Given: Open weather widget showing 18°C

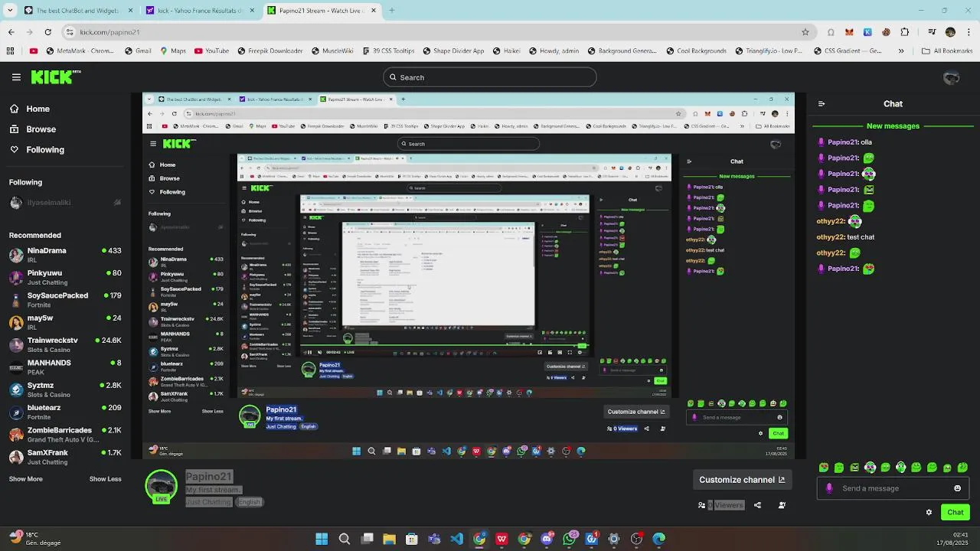Looking at the screenshot, I should [34, 539].
